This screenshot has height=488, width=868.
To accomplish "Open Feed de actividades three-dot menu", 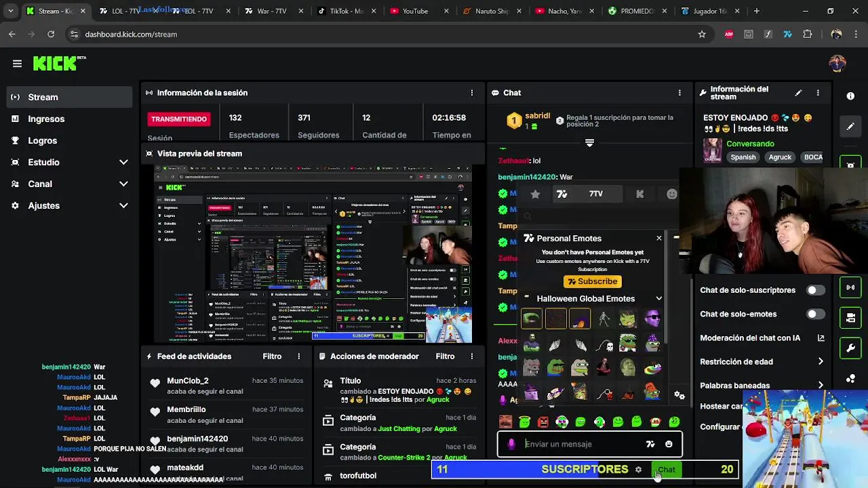I will (298, 357).
